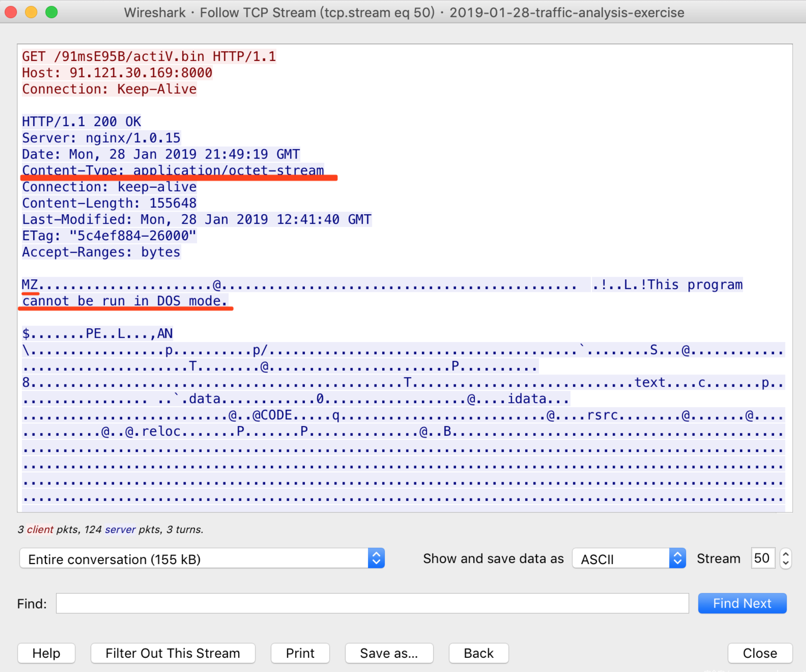This screenshot has height=672, width=806.
Task: Print the stream contents
Action: (x=300, y=653)
